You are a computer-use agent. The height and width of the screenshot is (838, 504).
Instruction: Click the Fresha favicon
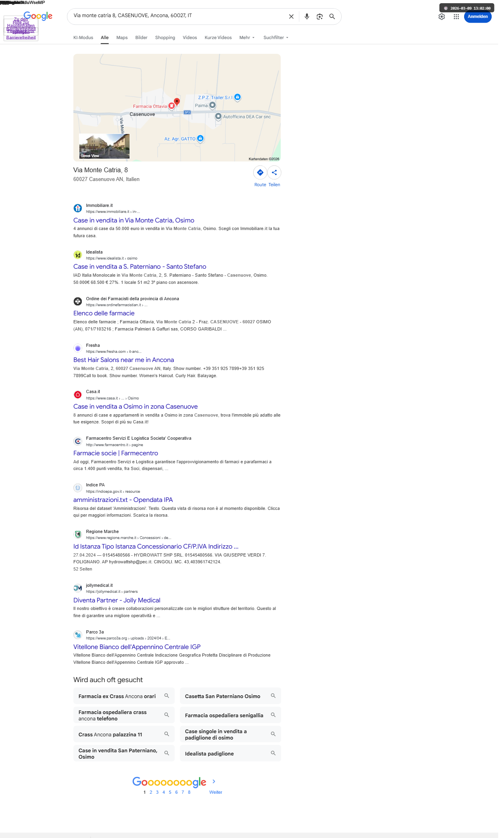tap(78, 348)
